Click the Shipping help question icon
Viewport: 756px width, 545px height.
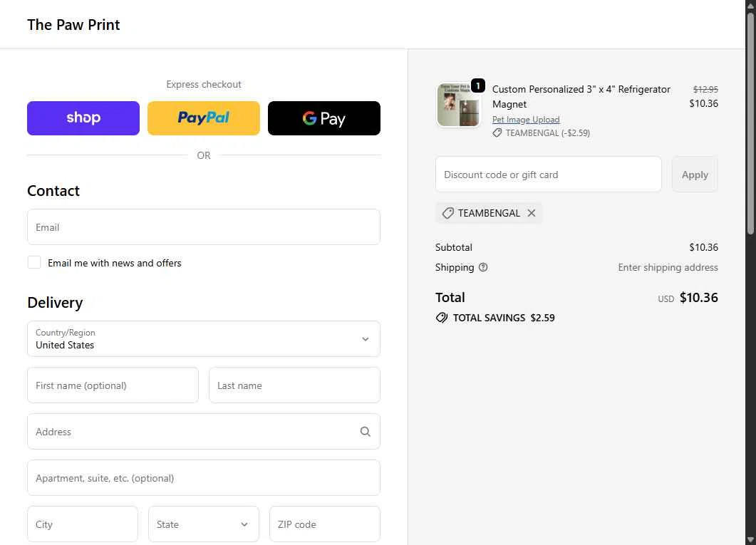point(482,267)
